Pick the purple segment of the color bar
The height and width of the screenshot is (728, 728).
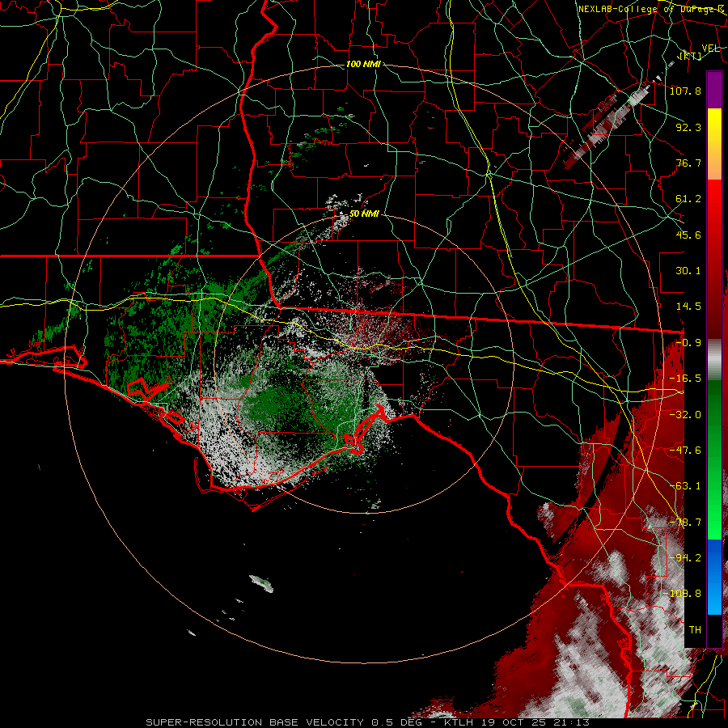[714, 90]
